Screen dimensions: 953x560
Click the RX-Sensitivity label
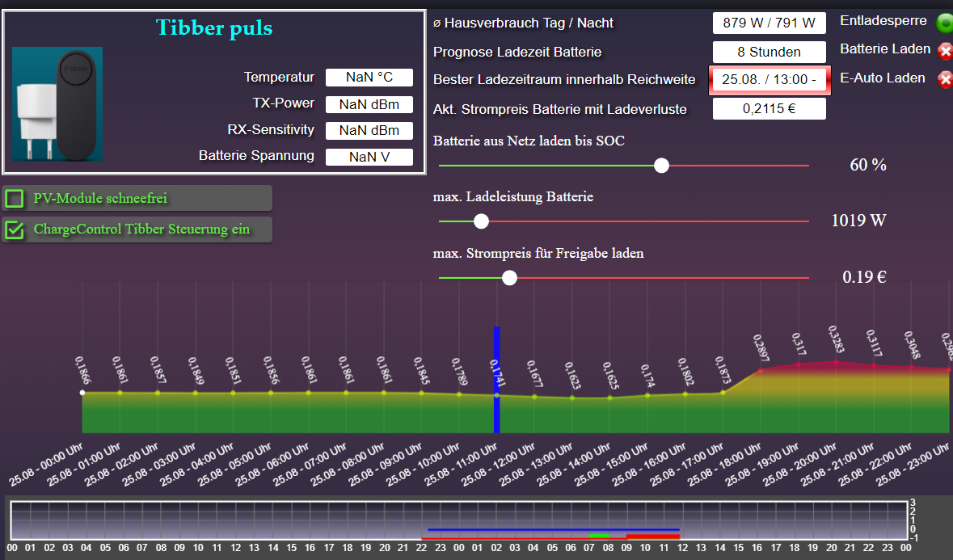[271, 130]
